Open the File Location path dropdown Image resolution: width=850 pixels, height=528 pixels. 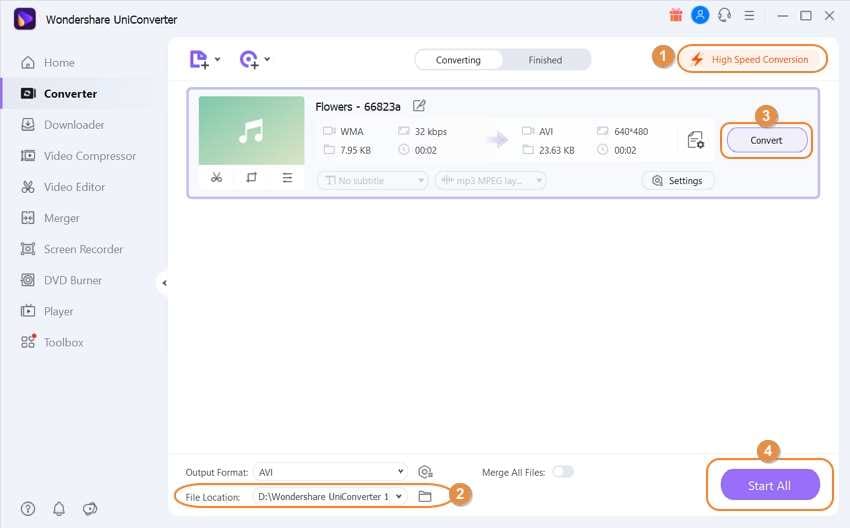click(330, 497)
